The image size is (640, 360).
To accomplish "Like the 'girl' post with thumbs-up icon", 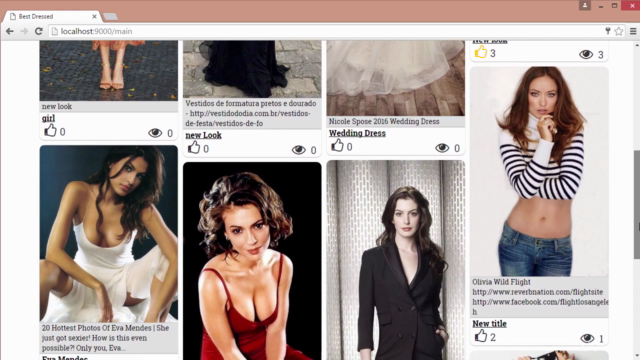I will coord(50,131).
